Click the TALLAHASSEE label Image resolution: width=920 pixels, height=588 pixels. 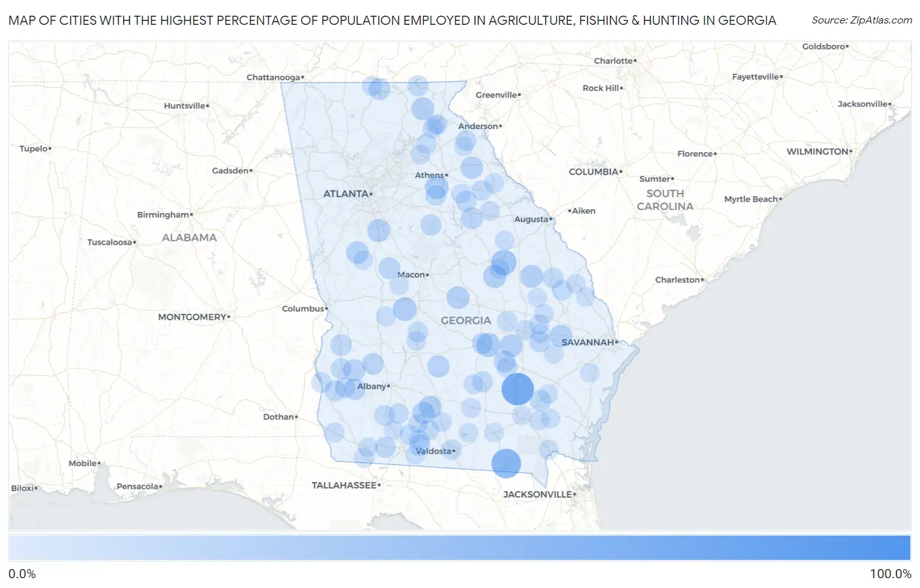click(344, 485)
